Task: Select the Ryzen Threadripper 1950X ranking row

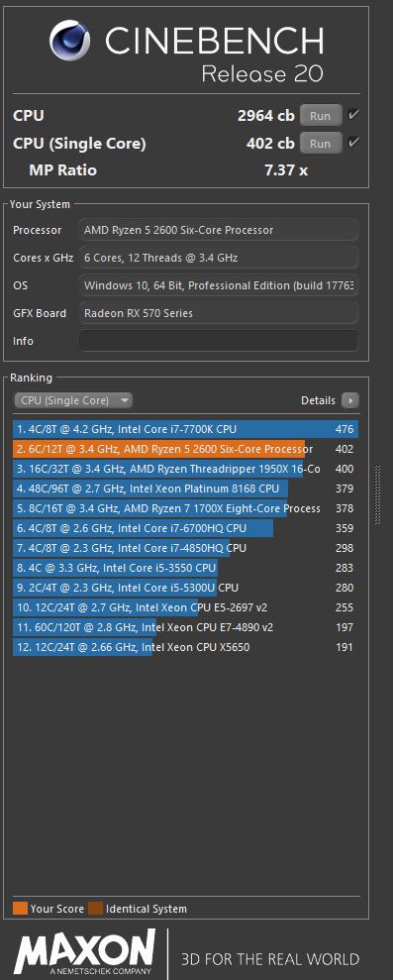Action: point(185,469)
